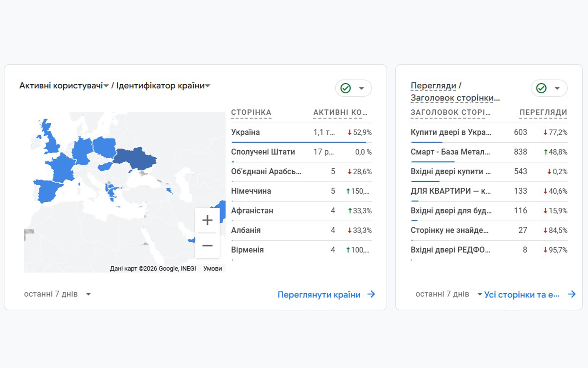Viewport: 588px width, 368px height.
Task: Click the map zoom-out minus button
Action: pos(207,245)
